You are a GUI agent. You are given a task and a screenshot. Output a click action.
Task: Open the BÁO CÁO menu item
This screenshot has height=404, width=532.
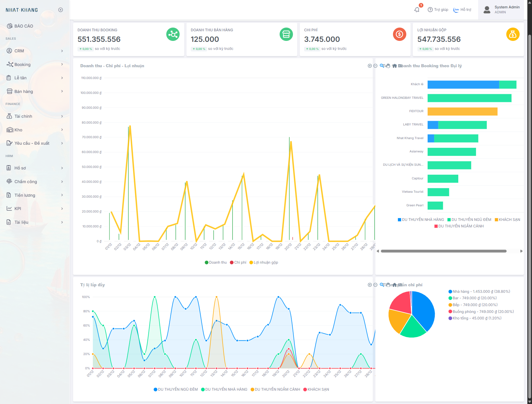(x=24, y=26)
